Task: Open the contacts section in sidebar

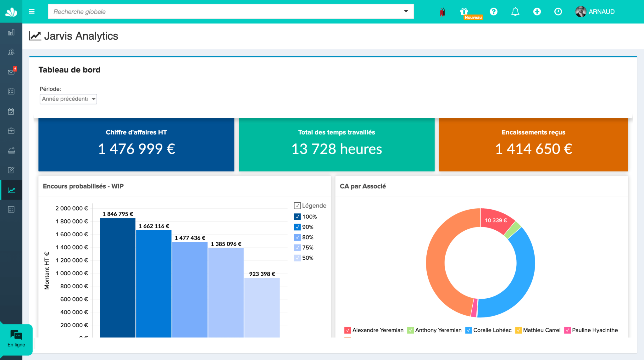Action: point(11,52)
